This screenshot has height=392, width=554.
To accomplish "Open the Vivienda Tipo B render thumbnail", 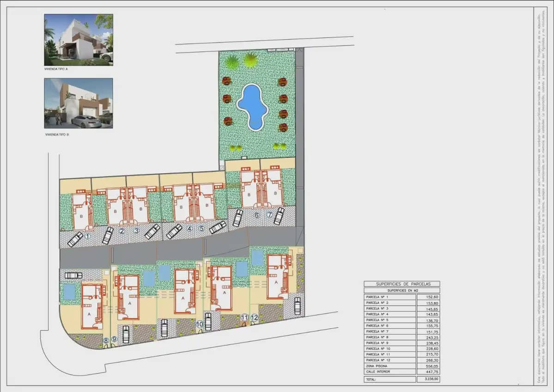I will click(78, 103).
